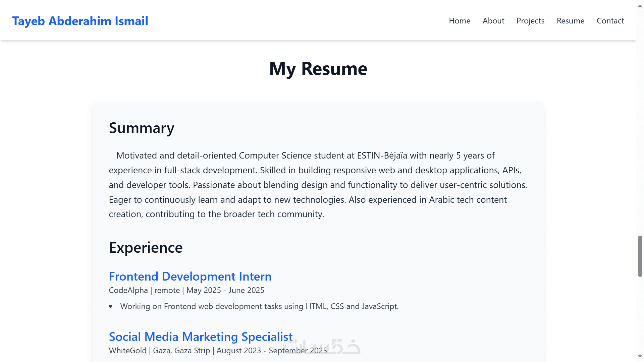644x362 pixels.
Task: Click the HTML, CSS and JavaScript bullet
Action: pyautogui.click(x=259, y=306)
